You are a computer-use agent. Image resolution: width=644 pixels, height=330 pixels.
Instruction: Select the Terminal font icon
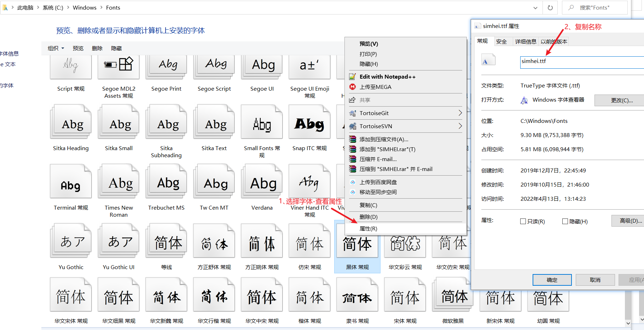coord(71,181)
